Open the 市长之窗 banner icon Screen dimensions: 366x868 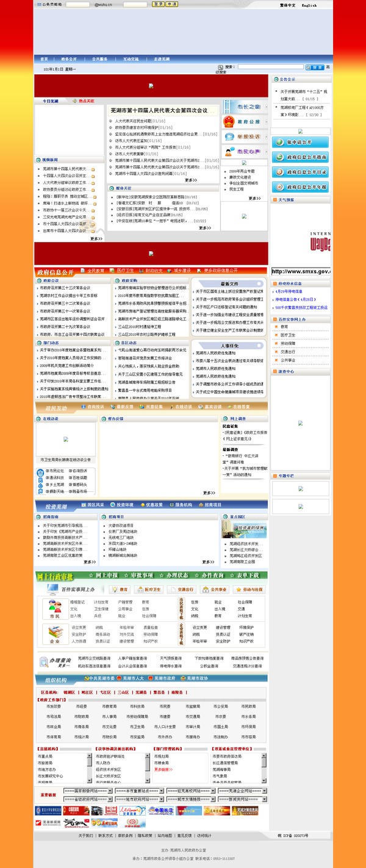click(x=244, y=107)
